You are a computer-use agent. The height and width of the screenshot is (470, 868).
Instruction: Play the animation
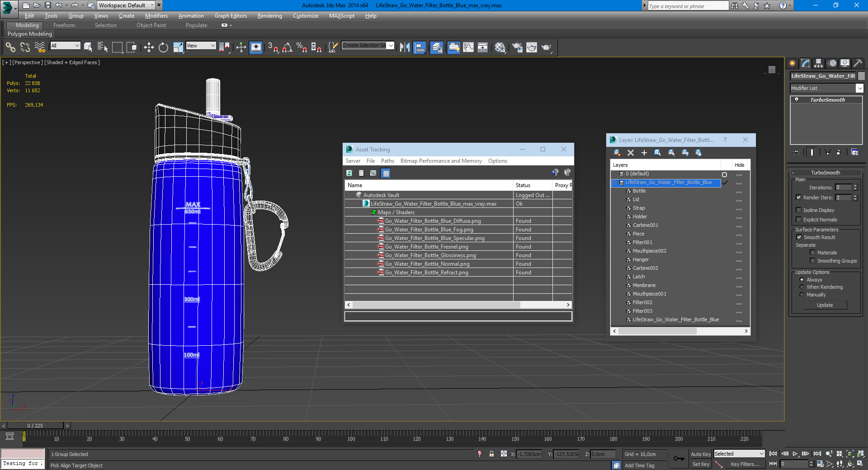(x=795, y=454)
